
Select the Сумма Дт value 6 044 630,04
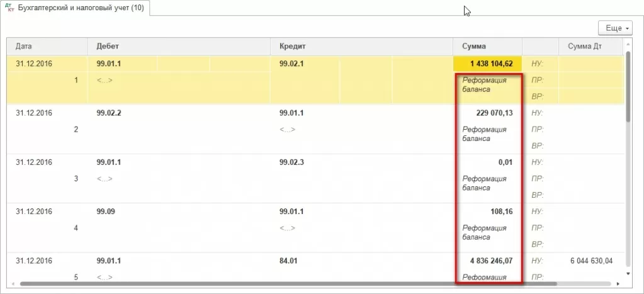pyautogui.click(x=591, y=261)
